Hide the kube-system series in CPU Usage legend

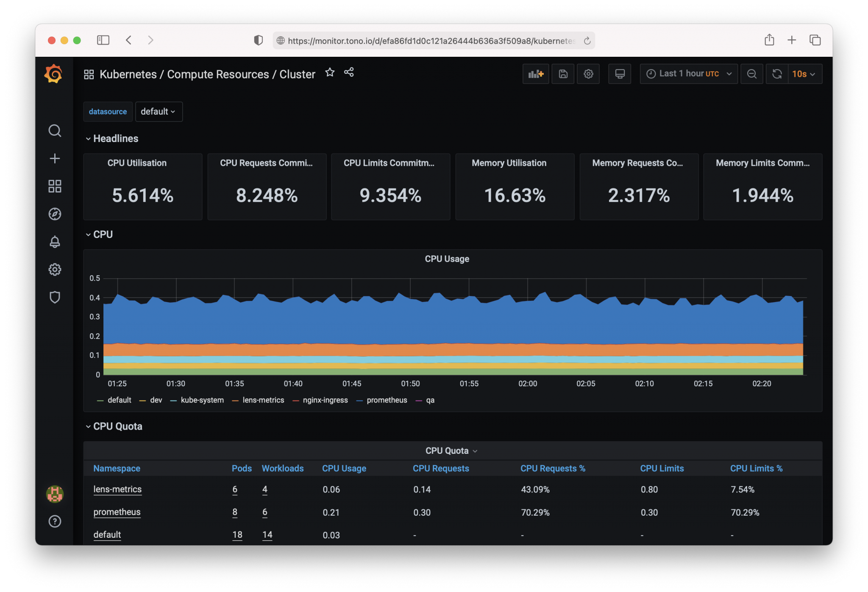[x=202, y=400]
